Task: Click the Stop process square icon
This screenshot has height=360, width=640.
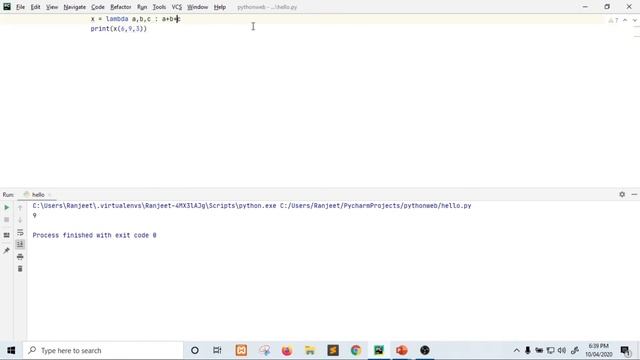Action: point(7,220)
